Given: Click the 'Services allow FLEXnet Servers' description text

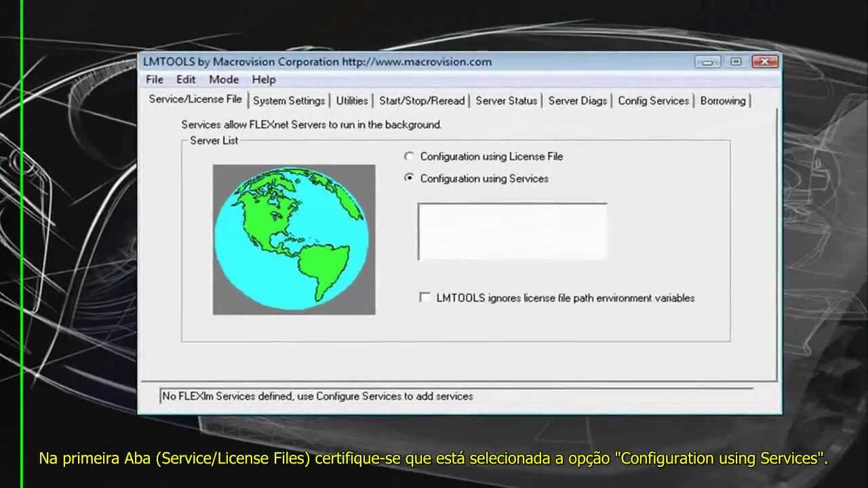Looking at the screenshot, I should click(x=311, y=125).
